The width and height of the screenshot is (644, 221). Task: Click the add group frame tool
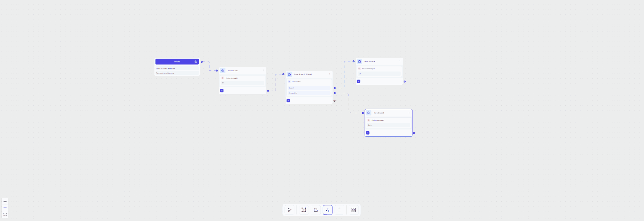[304, 210]
